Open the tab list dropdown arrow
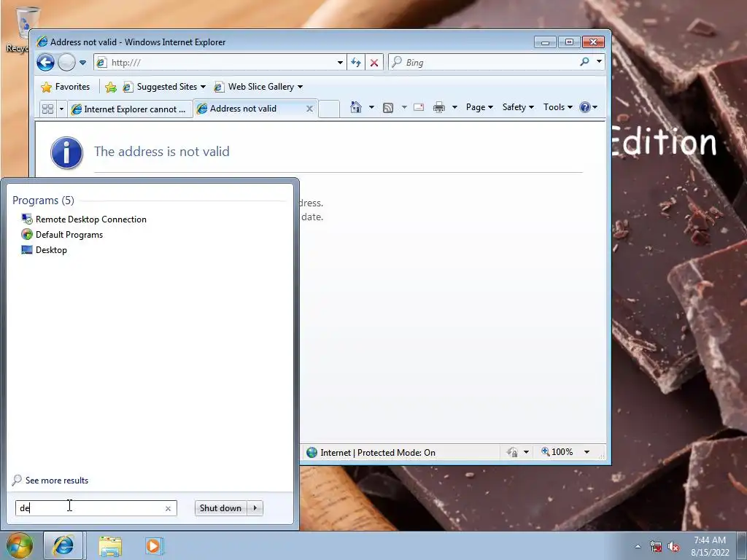 (61, 109)
